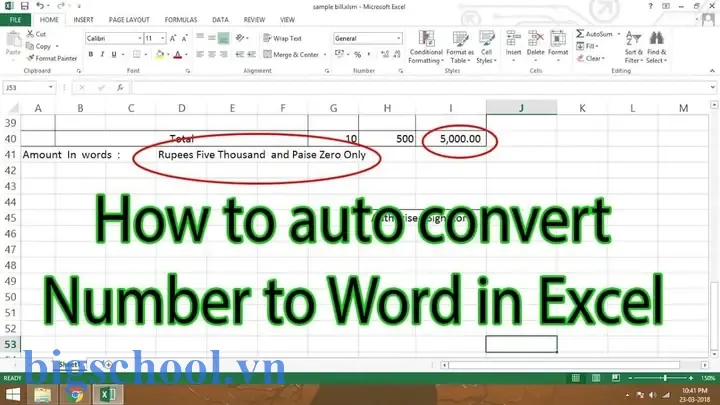Screen dimensions: 720x405
Task: Select cell 'Rupees Five Thousand and Paise Zero Only'
Action: 262,155
